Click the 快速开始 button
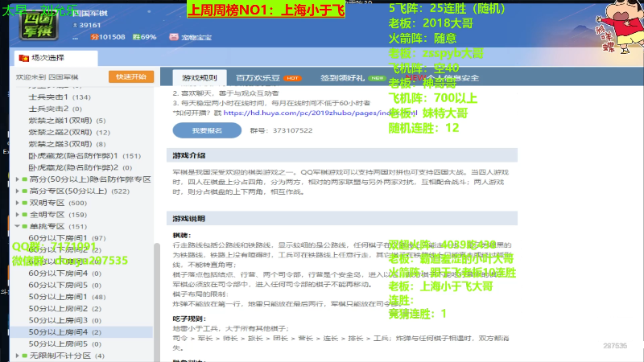The image size is (644, 362). [131, 76]
